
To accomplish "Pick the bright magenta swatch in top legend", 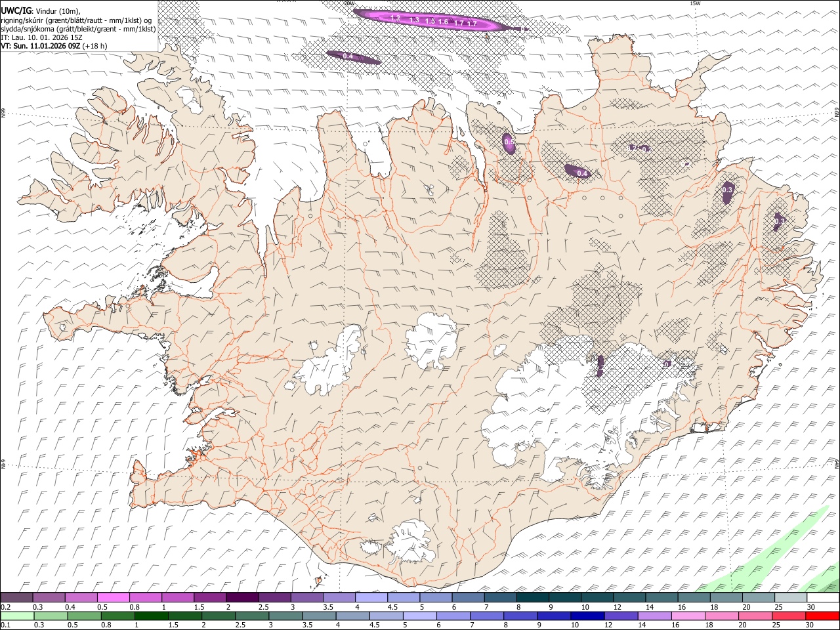I will pyautogui.click(x=114, y=598).
